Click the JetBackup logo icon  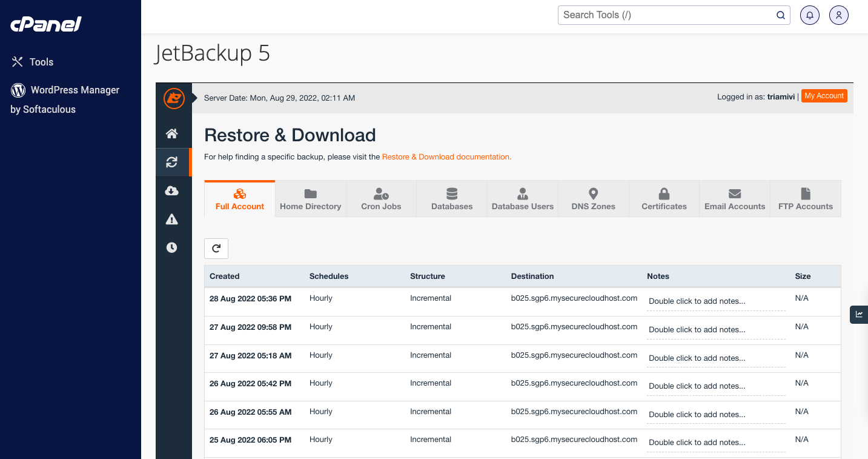[x=174, y=98]
